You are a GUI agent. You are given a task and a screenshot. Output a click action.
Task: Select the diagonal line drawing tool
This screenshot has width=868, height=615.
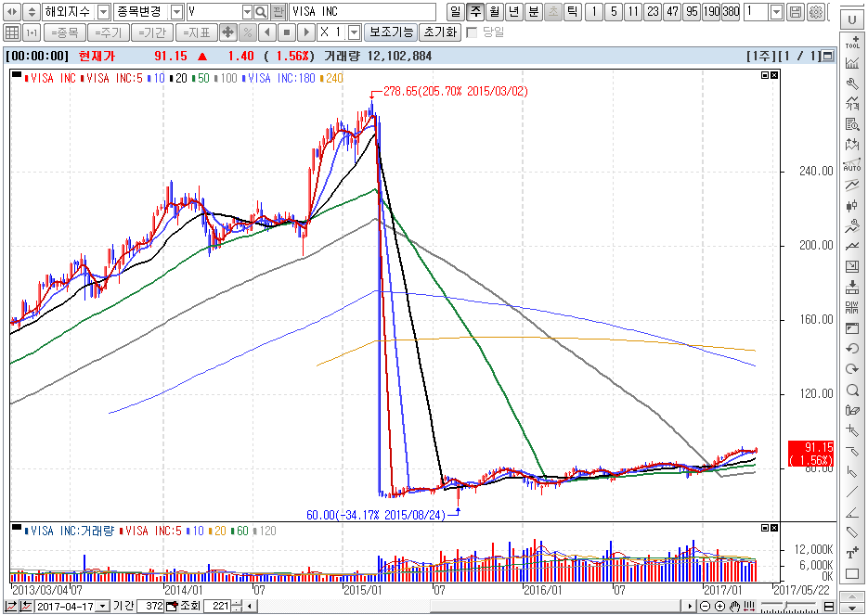point(852,491)
